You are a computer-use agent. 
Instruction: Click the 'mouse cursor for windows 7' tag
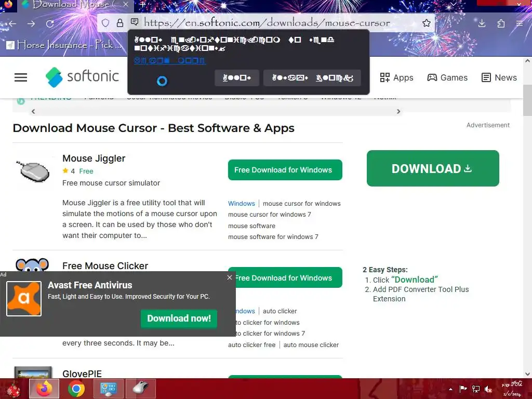(270, 215)
